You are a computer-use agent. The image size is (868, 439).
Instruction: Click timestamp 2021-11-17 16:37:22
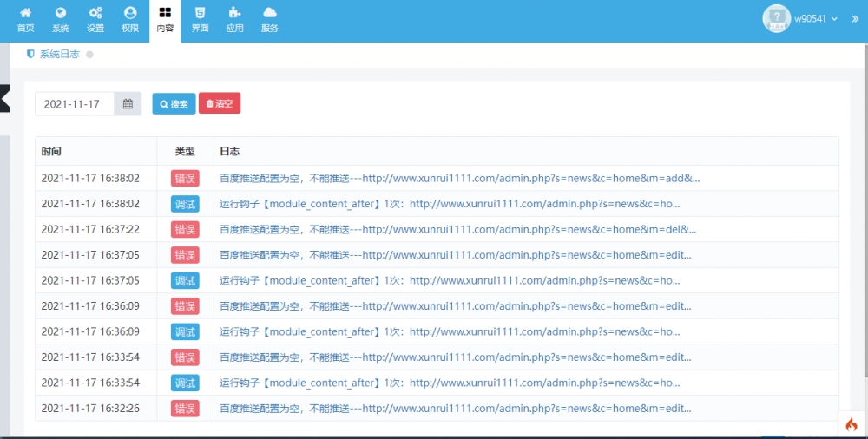tap(90, 229)
